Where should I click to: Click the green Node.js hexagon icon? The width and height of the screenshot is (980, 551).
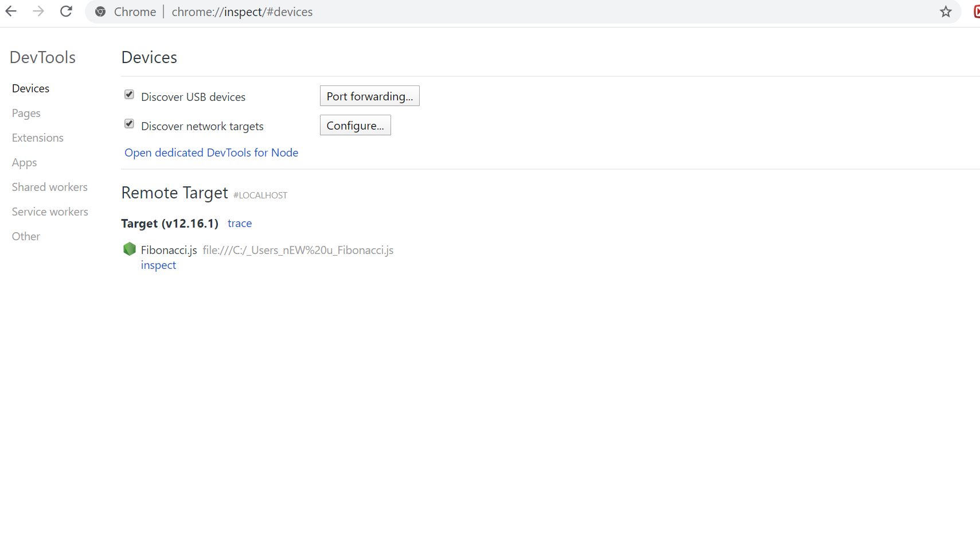(x=130, y=249)
